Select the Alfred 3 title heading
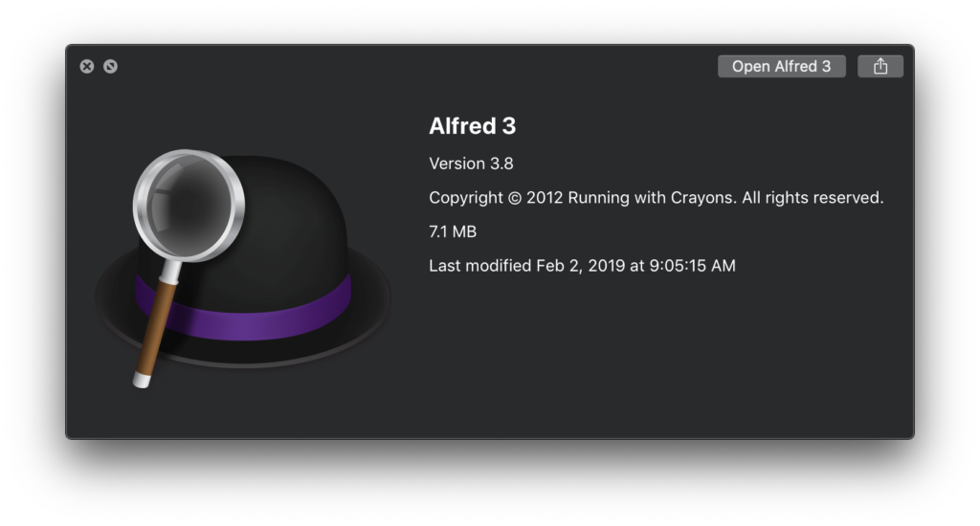The image size is (980, 526). click(x=473, y=126)
